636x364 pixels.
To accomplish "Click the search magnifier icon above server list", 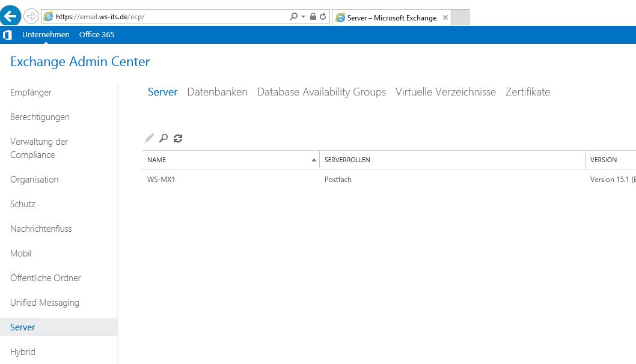I will point(164,138).
